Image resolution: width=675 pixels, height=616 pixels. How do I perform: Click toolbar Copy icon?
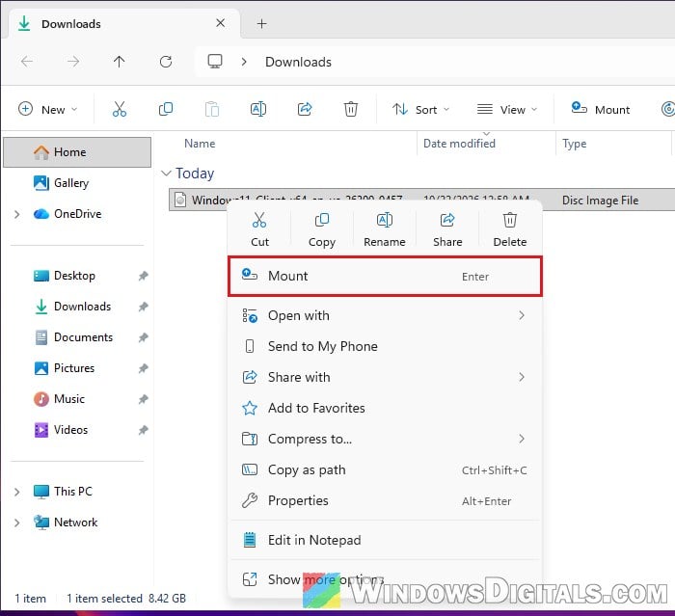coord(166,109)
